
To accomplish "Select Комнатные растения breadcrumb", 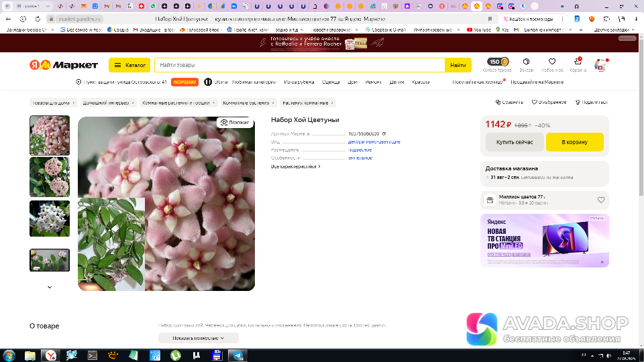I will tap(246, 103).
